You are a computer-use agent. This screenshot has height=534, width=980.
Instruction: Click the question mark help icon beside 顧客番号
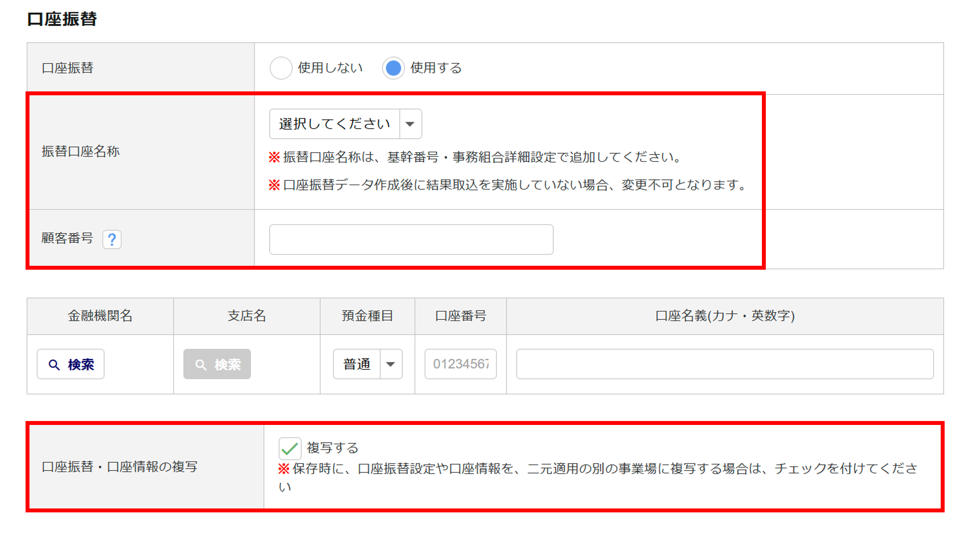pos(112,240)
